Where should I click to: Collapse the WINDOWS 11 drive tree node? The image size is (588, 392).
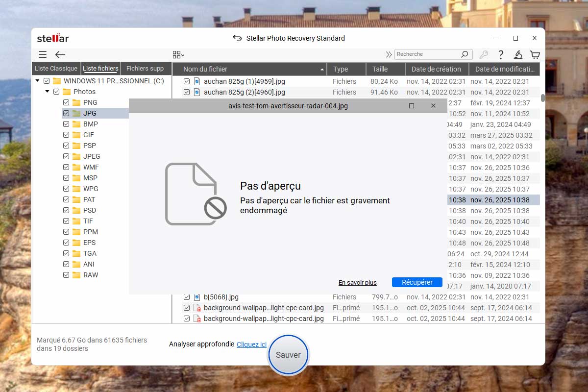[37, 81]
